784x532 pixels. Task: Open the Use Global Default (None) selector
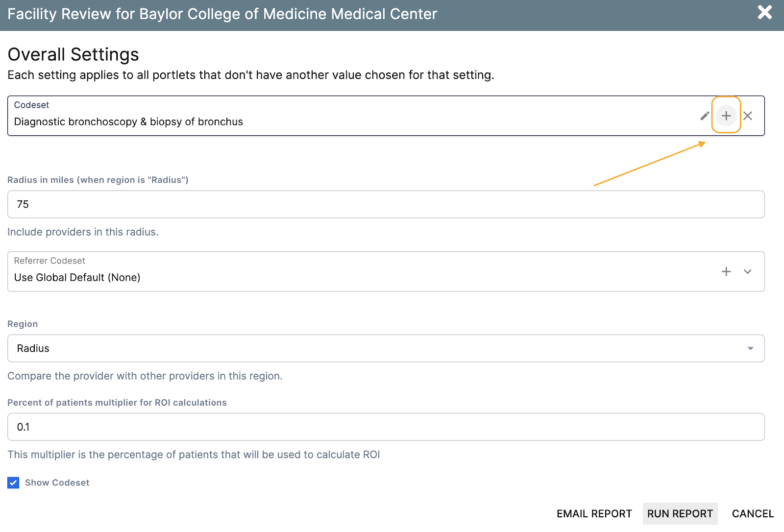[x=77, y=277]
